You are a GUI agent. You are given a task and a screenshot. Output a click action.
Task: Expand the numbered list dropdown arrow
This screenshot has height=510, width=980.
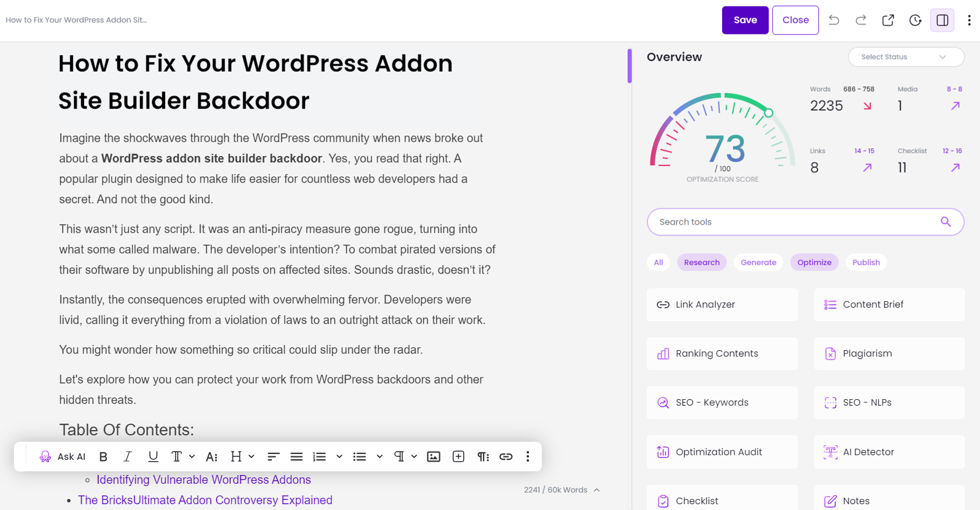click(339, 456)
